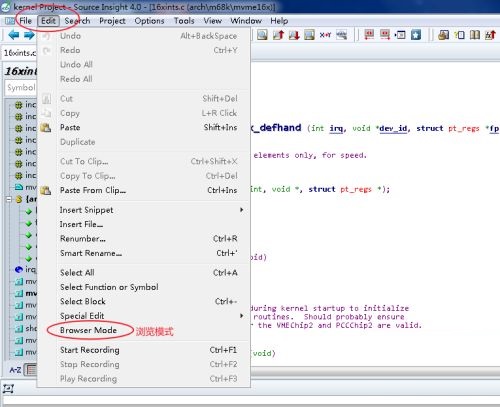Click the Go Back blue arrow icon
This screenshot has height=407, width=500.
(x=13, y=35)
